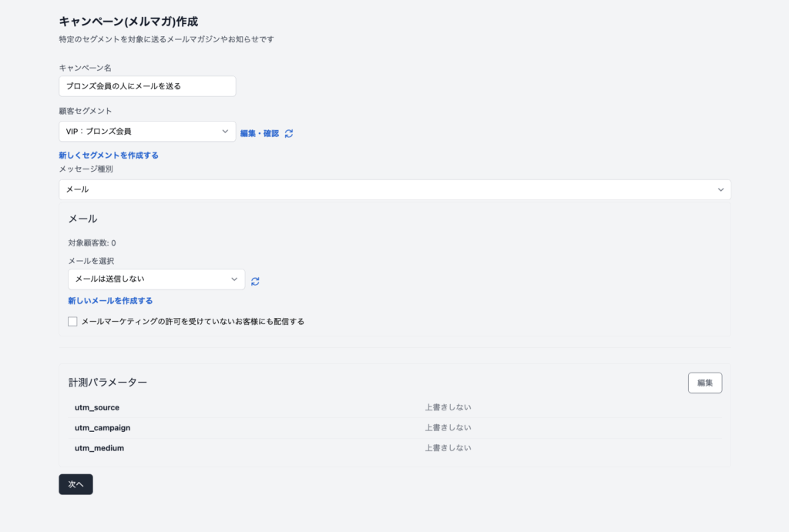
Task: Expand the メッセージ種別 dropdown
Action: [394, 189]
